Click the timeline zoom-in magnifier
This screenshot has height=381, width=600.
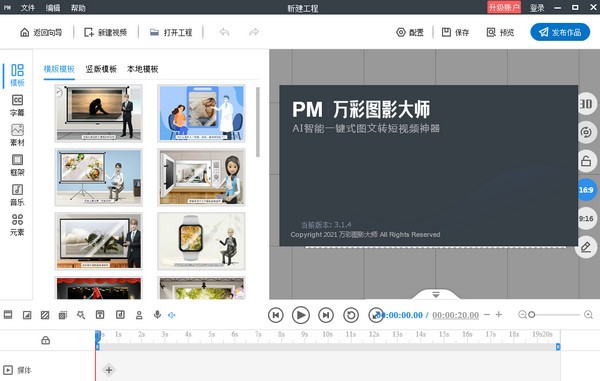(x=589, y=314)
